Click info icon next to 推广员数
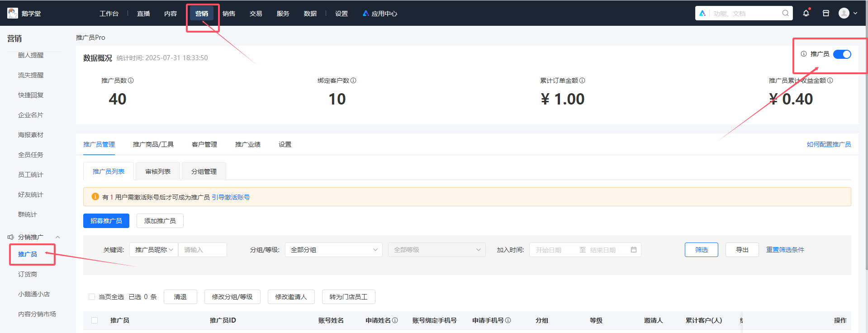Screen dimensions: 868x333 (131, 81)
